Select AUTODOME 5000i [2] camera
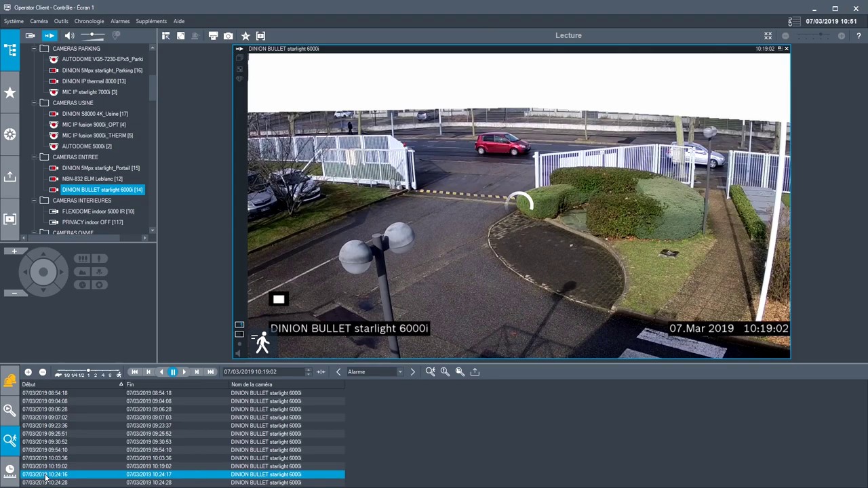Screen dimensions: 868x488 pyautogui.click(x=87, y=146)
